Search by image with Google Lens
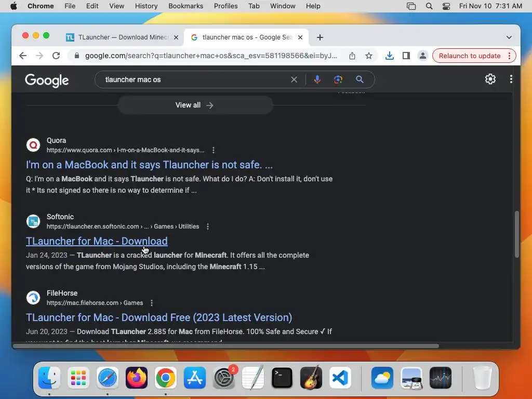The image size is (532, 399). point(338,79)
